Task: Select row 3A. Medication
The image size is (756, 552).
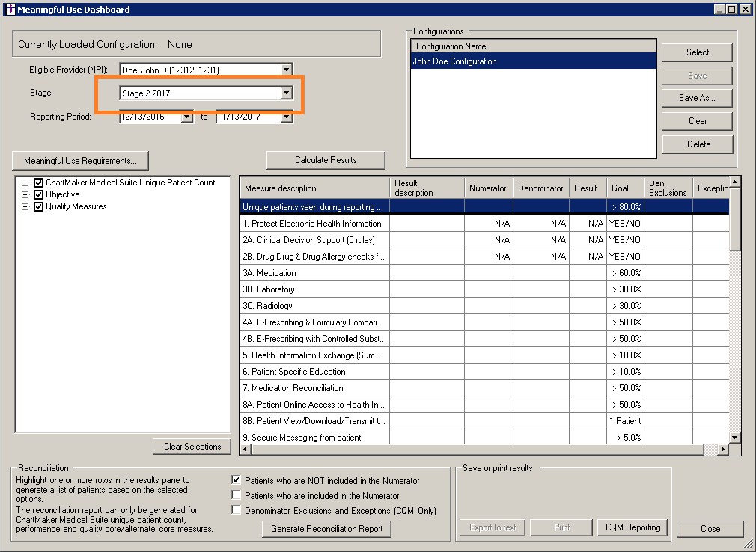Action: coord(484,272)
